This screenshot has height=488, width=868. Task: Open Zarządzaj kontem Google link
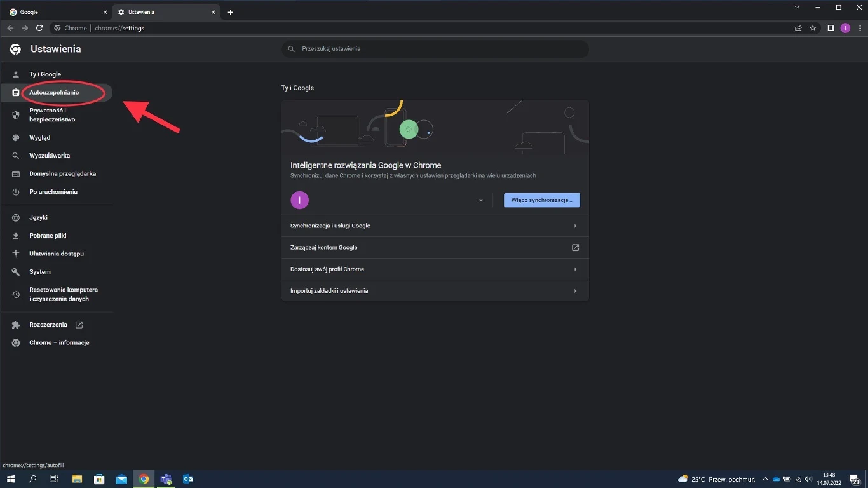435,247
